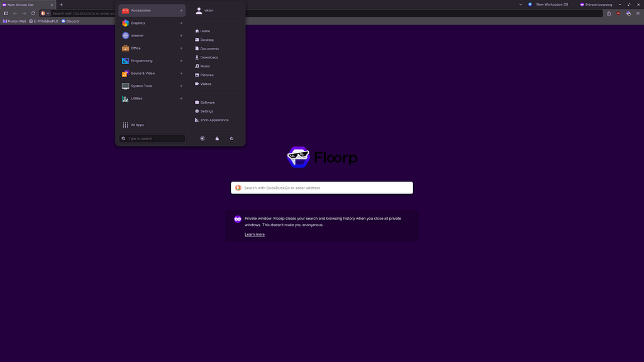Image resolution: width=644 pixels, height=362 pixels.
Task: Close the New Private Tab
Action: (52, 5)
